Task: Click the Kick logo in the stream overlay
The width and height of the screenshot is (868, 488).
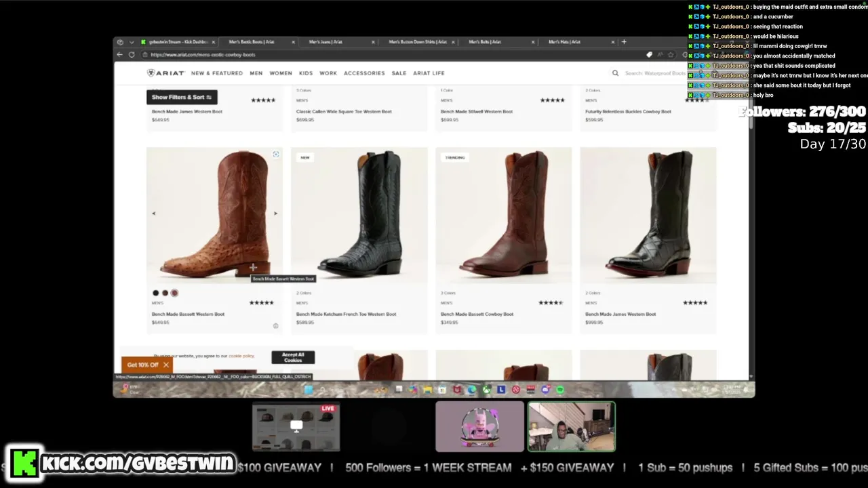Action: 24,464
